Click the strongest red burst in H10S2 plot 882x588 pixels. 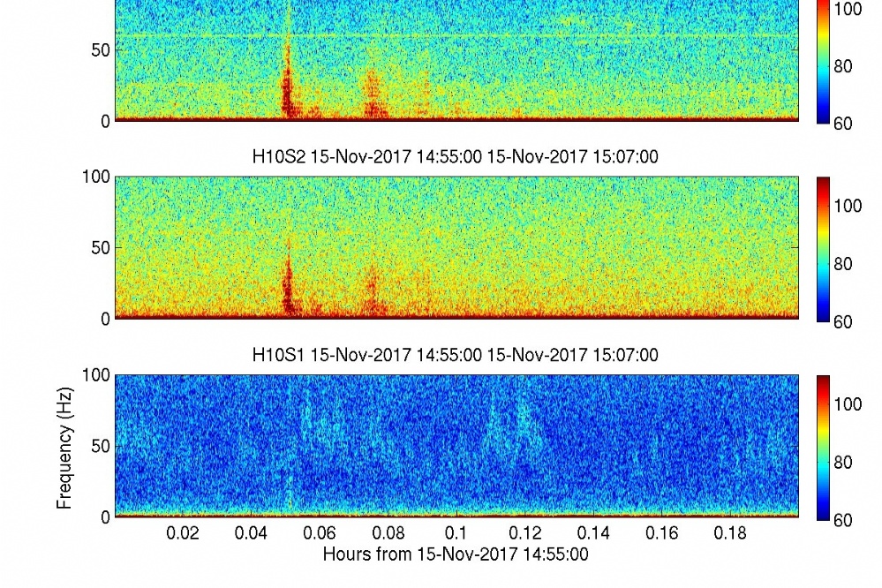tap(289, 291)
